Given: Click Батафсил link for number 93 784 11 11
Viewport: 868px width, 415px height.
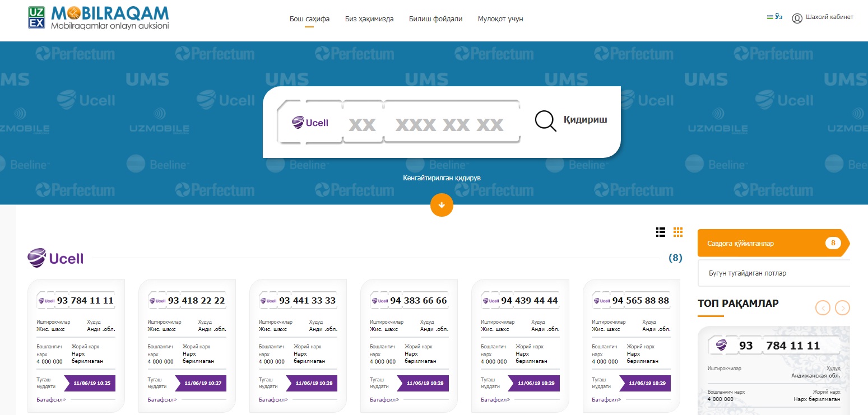Looking at the screenshot, I should click(51, 399).
